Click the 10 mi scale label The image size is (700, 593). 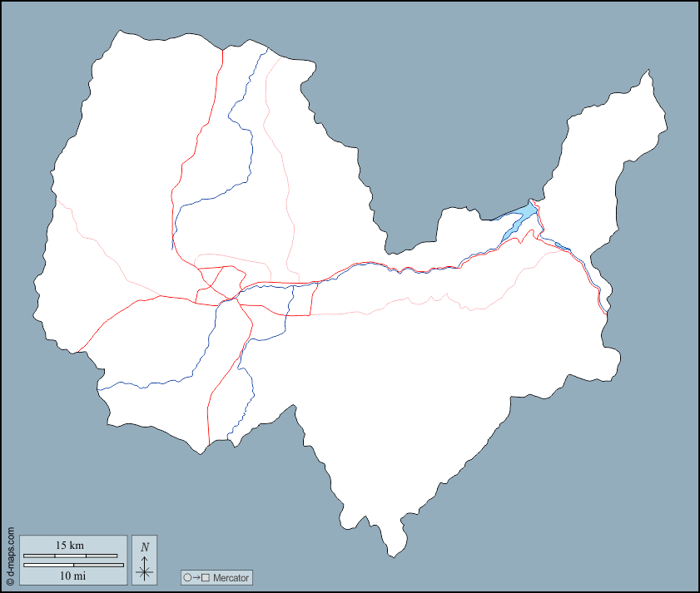[x=72, y=576]
